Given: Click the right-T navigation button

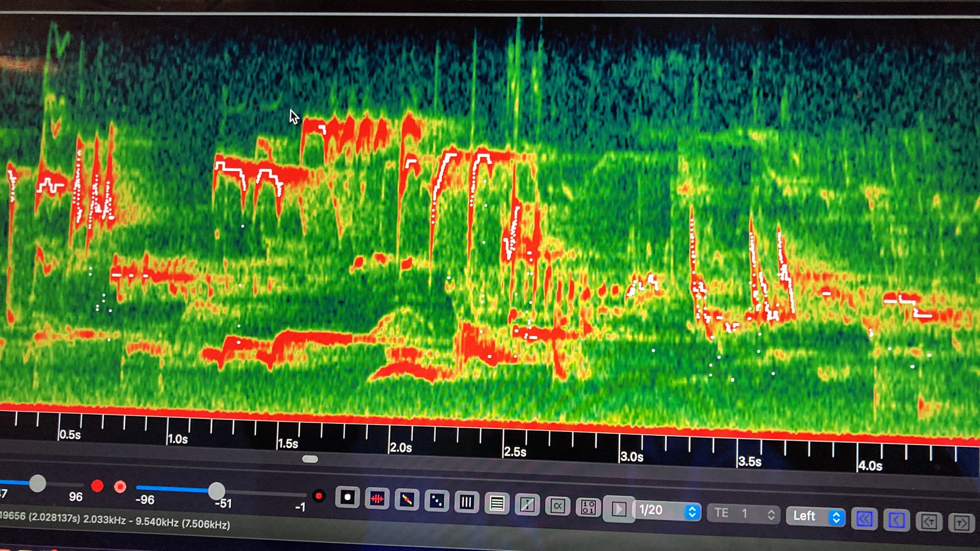Looking at the screenshot, I should [x=961, y=523].
